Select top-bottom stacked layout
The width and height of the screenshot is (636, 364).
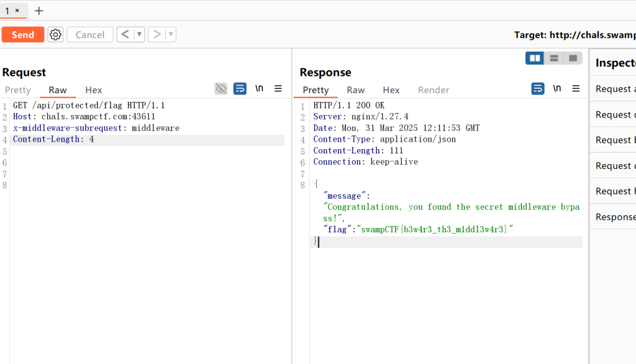[x=553, y=58]
